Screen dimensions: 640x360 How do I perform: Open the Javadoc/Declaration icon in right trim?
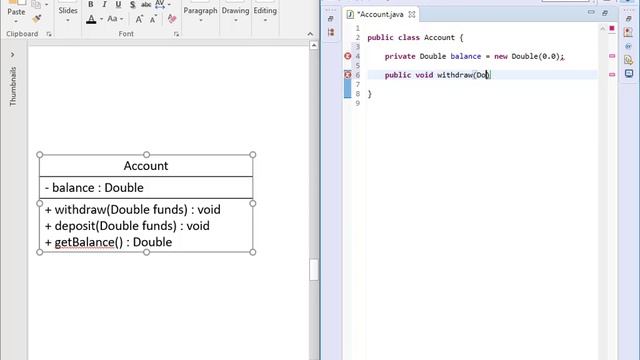click(628, 60)
